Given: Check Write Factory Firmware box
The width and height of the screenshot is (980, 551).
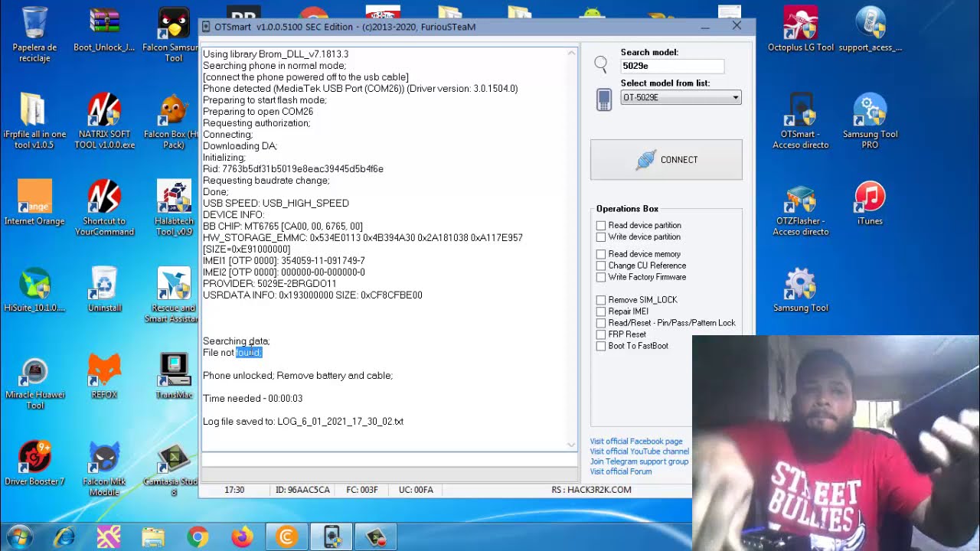Looking at the screenshot, I should pyautogui.click(x=601, y=277).
